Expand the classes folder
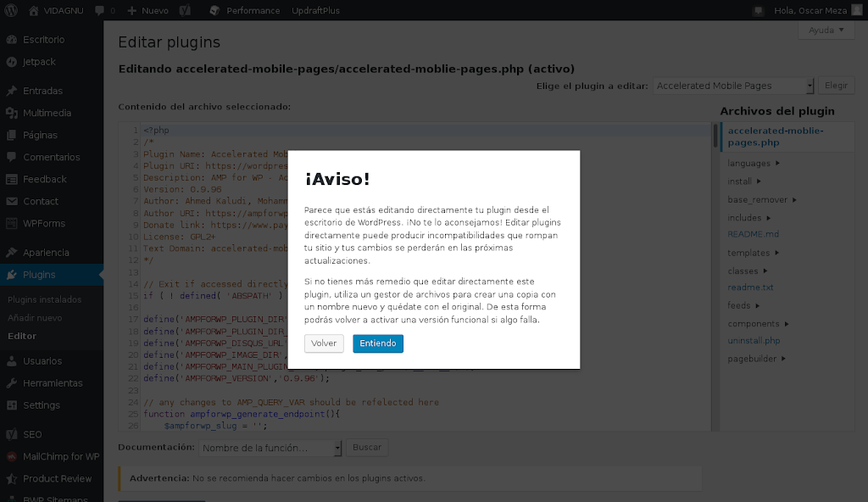Viewport: 868px width, 502px height. [x=748, y=271]
